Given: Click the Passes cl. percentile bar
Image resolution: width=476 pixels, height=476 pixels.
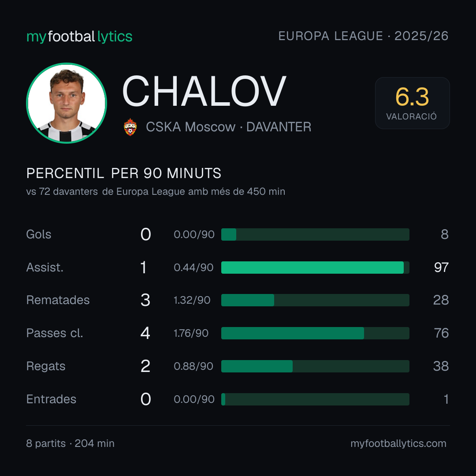Looking at the screenshot, I should pyautogui.click(x=315, y=333).
